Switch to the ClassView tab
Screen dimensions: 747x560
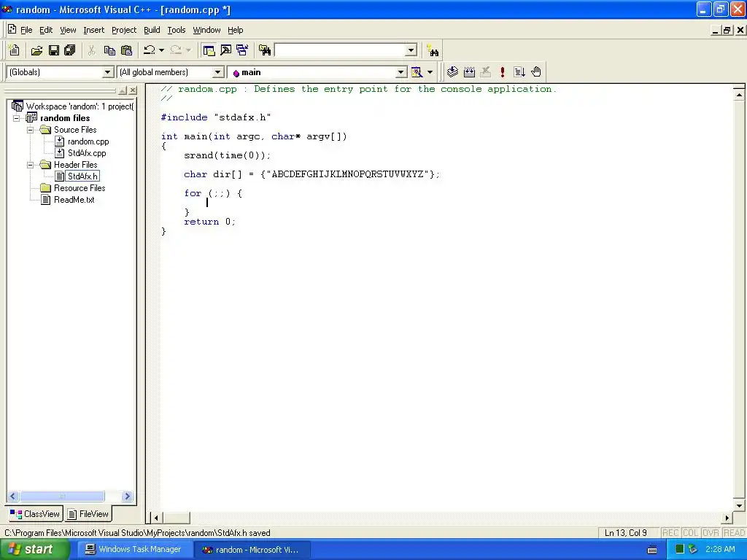tap(35, 514)
